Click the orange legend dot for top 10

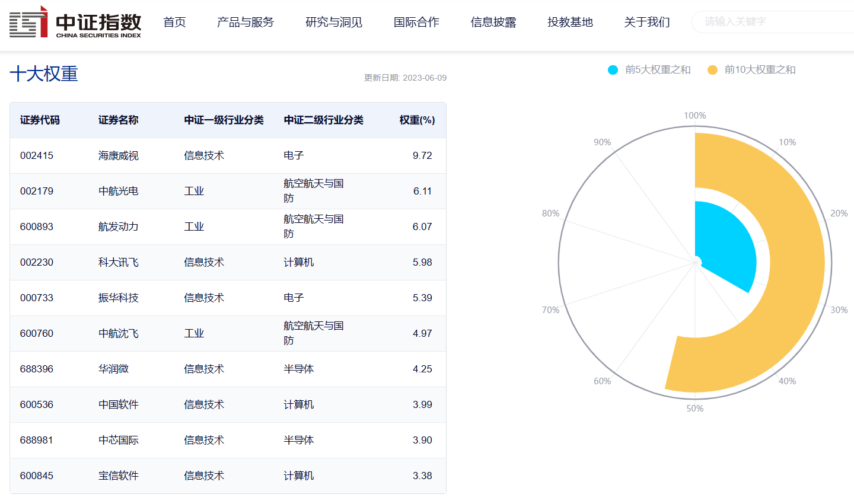[712, 70]
